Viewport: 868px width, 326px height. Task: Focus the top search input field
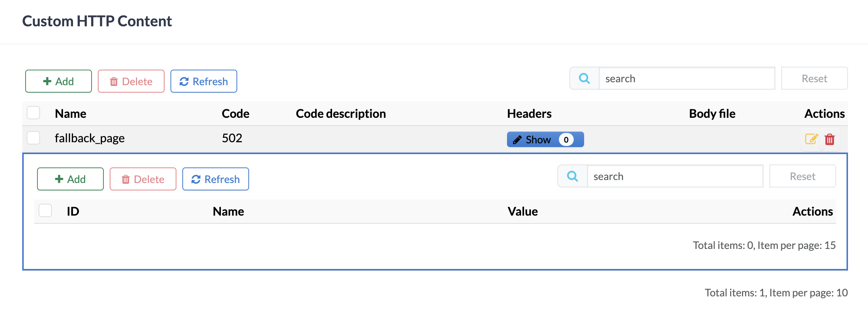tap(687, 79)
